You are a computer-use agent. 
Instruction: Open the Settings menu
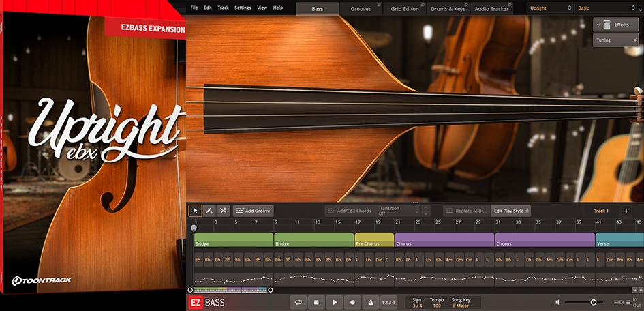pyautogui.click(x=243, y=8)
